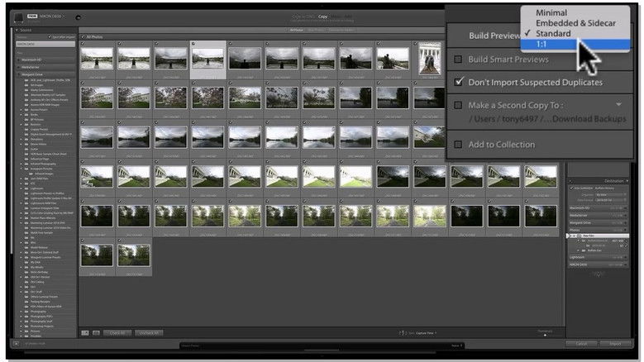Screen dimensions: 644x362
Task: Switch to loupe view icon in bottom toolbar
Action: click(x=96, y=332)
